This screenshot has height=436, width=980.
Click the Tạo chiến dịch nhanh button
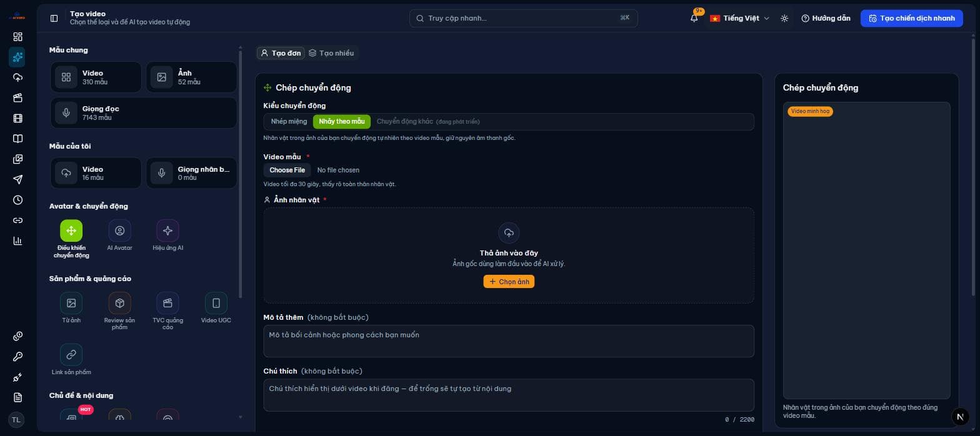[x=912, y=18]
